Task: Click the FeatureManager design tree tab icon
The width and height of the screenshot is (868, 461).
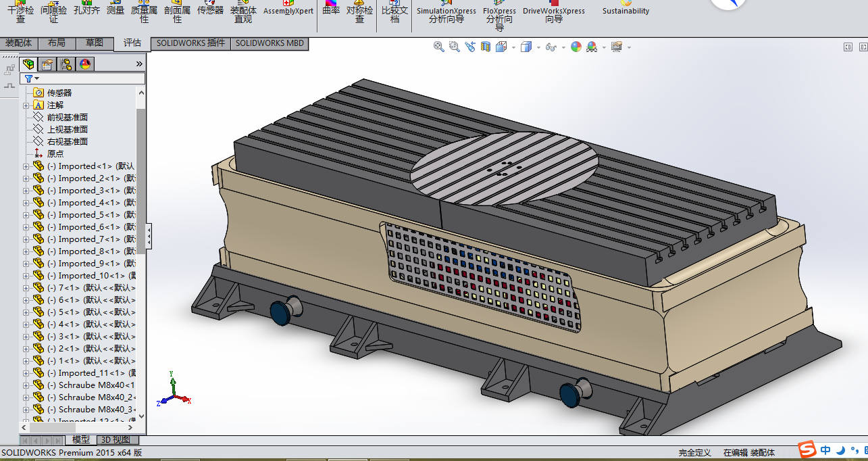Action: tap(28, 64)
